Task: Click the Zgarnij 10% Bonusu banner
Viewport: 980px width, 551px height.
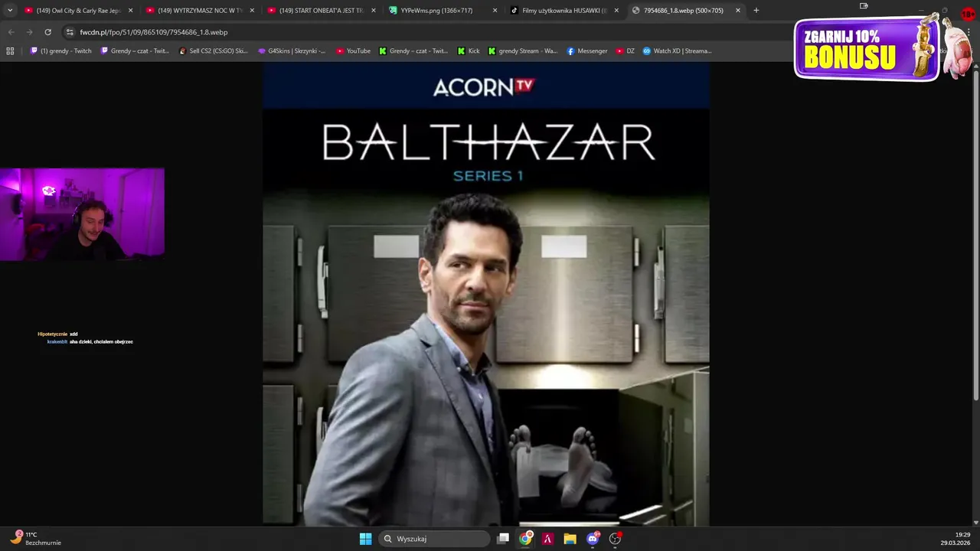Action: (867, 49)
